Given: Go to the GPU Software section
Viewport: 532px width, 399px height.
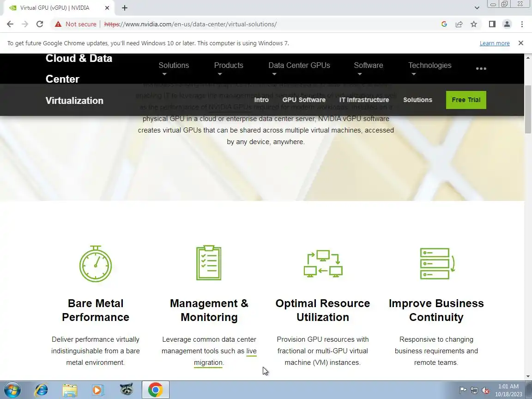Looking at the screenshot, I should (304, 100).
